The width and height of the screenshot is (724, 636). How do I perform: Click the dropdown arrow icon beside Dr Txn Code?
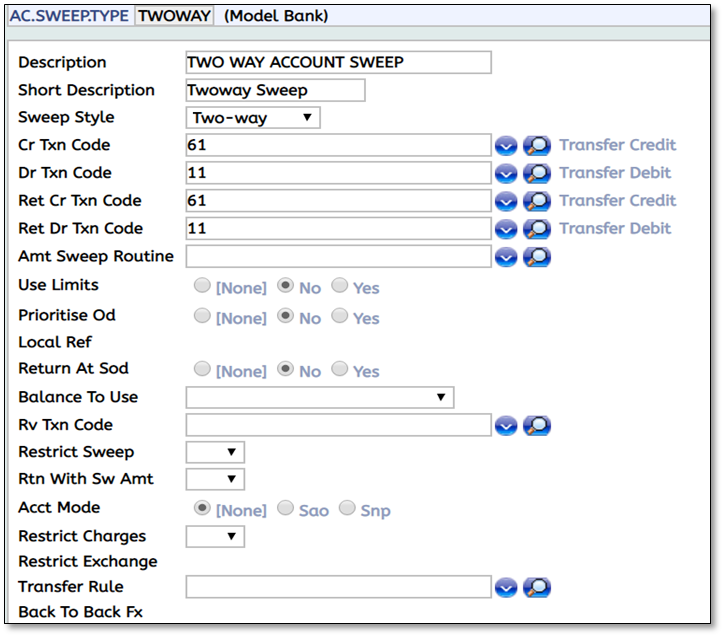[x=506, y=173]
